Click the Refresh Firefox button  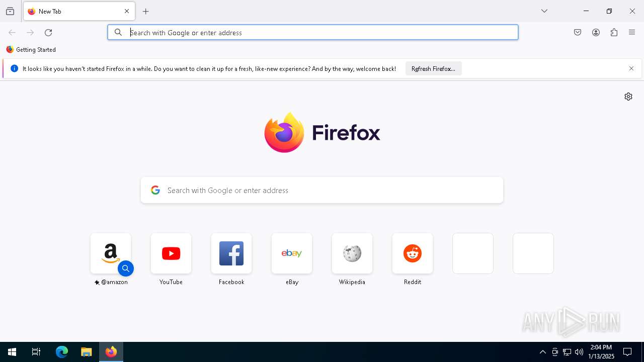[433, 69]
